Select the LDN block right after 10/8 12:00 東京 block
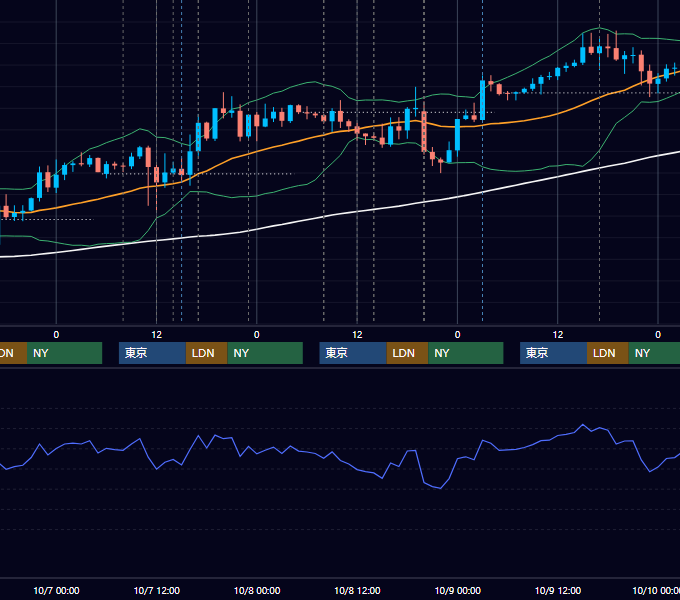 tap(407, 353)
